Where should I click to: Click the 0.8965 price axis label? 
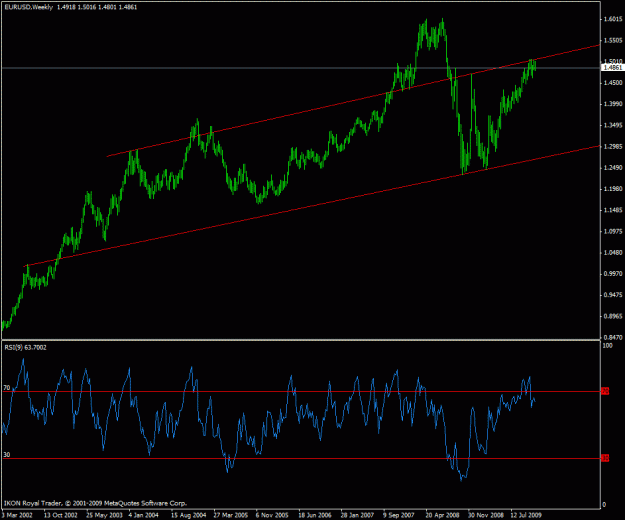pos(613,316)
